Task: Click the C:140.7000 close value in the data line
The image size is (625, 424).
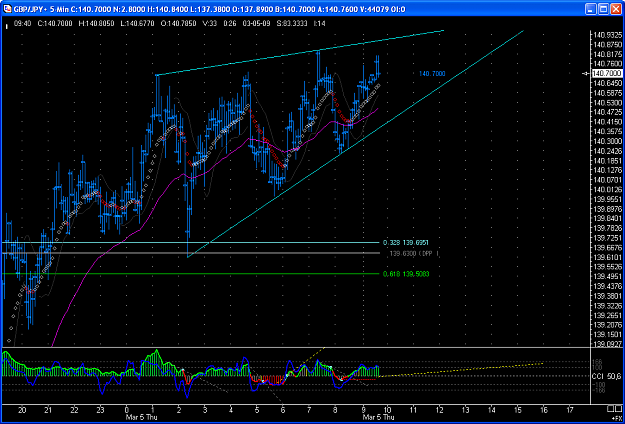Action: click(x=55, y=24)
